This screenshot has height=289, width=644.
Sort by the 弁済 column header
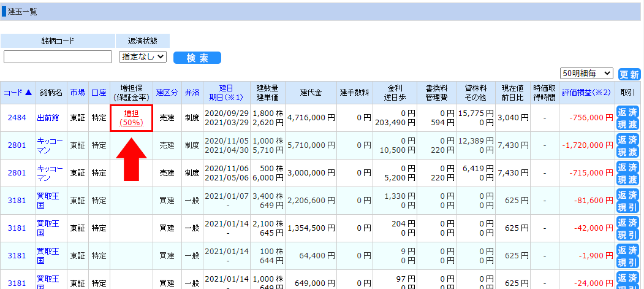[x=192, y=93]
